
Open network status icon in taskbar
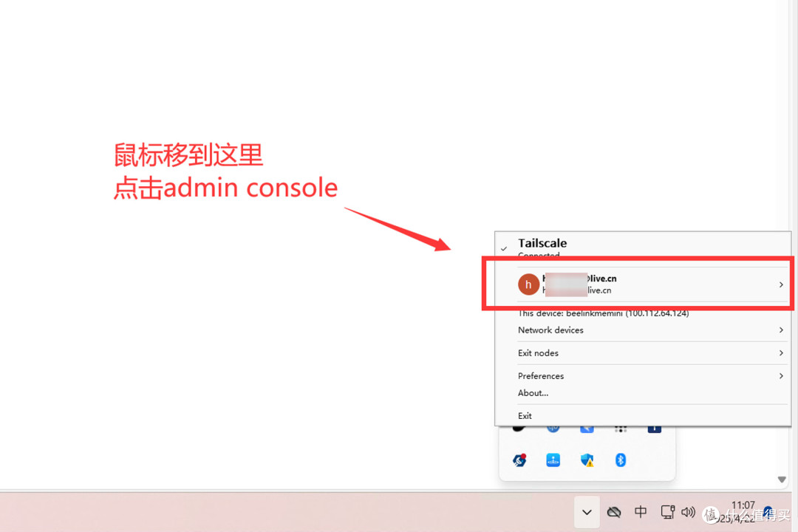tap(667, 511)
